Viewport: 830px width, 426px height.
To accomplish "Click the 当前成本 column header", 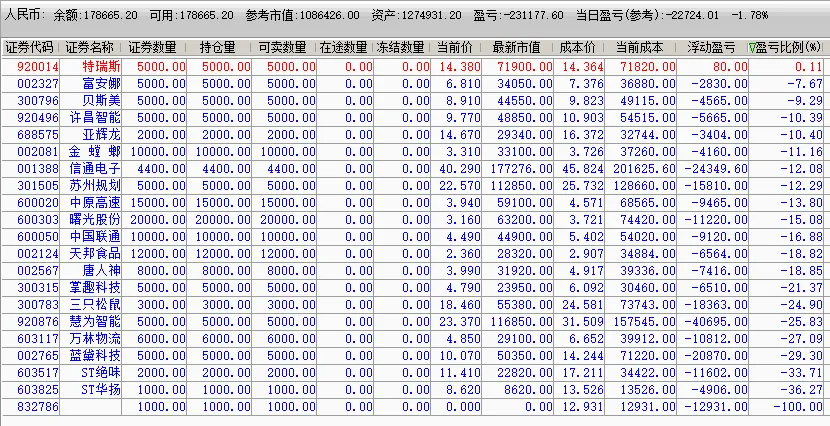I will click(639, 48).
